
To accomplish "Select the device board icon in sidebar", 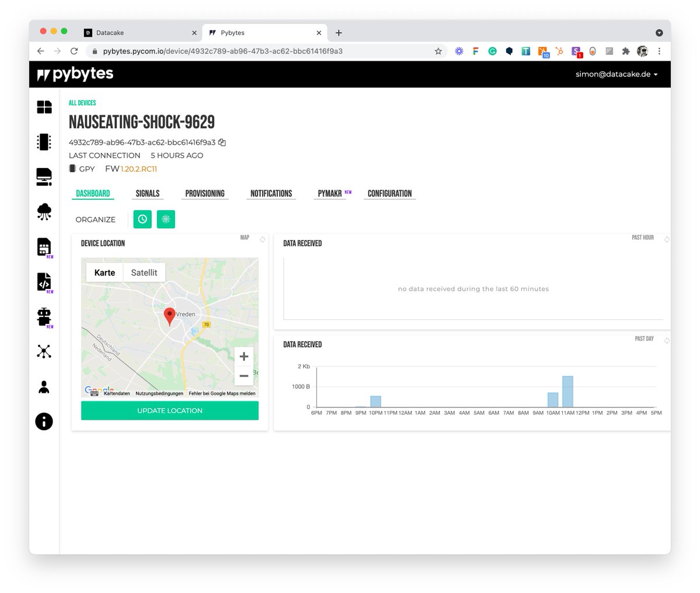I will coord(44,142).
